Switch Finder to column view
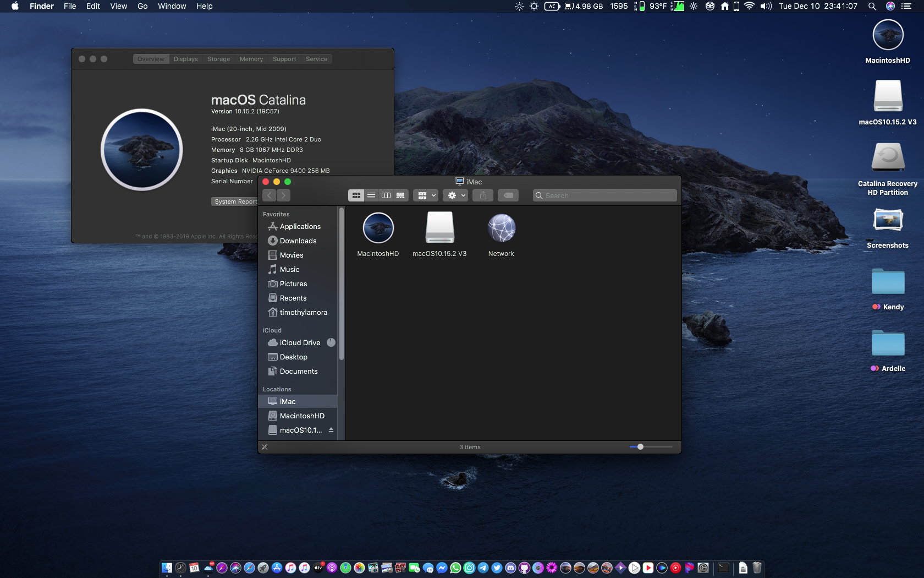Viewport: 924px width, 578px height. [x=386, y=195]
